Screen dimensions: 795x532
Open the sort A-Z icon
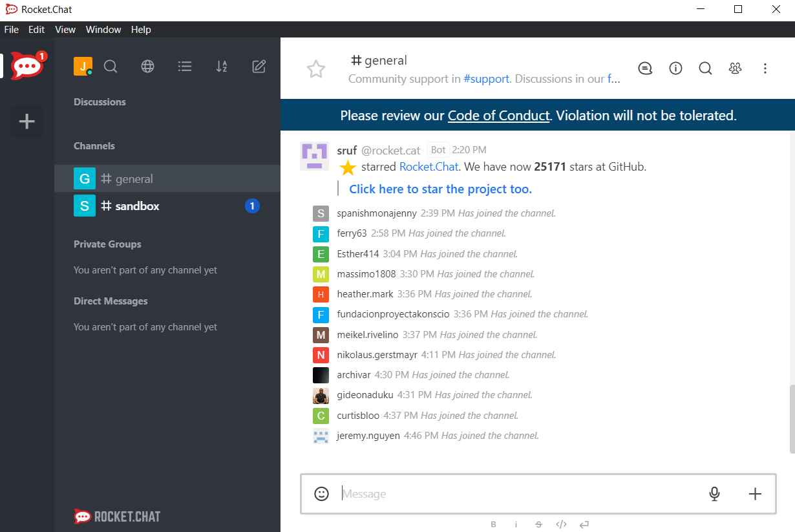coord(222,67)
